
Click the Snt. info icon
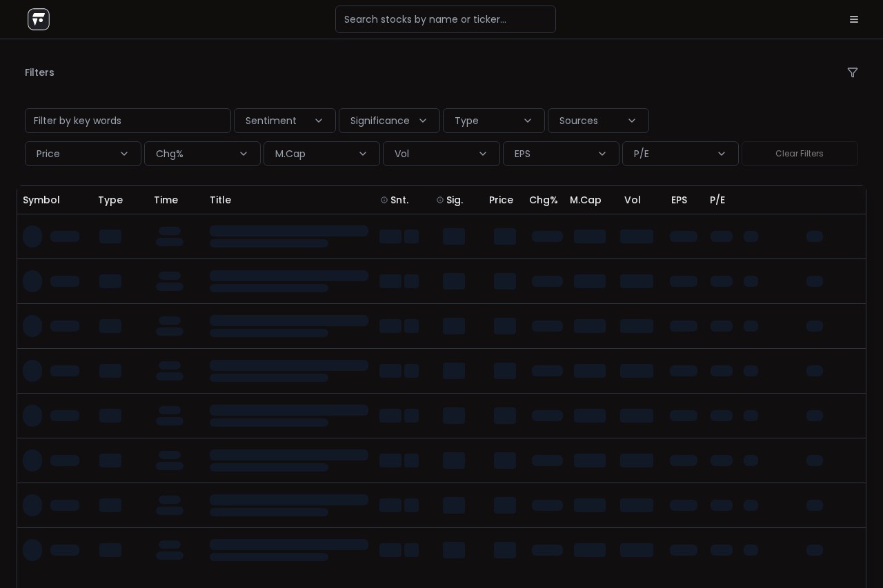[384, 200]
